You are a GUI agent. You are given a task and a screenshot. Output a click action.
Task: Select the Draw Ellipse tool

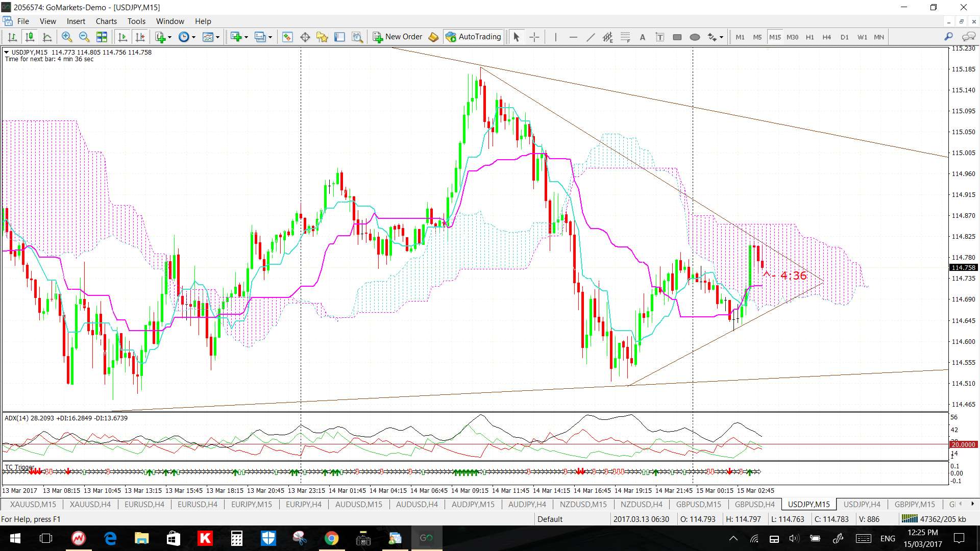tap(694, 37)
